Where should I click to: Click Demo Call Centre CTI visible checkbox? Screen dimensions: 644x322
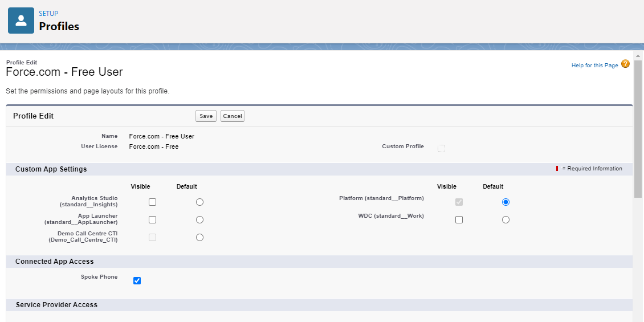pyautogui.click(x=152, y=238)
